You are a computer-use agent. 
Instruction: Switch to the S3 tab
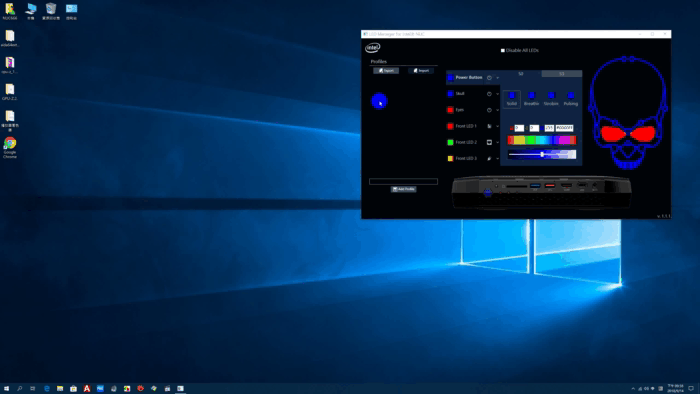click(562, 74)
